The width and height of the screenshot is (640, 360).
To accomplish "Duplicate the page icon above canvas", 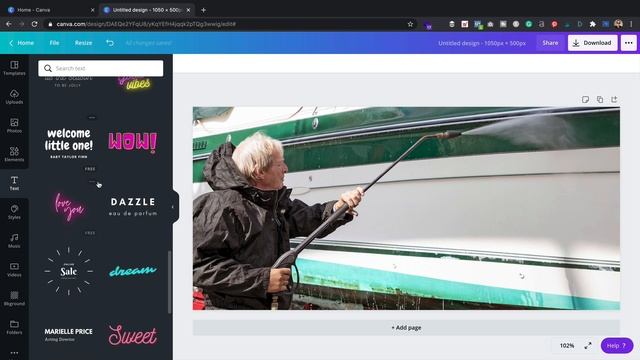I will (600, 99).
